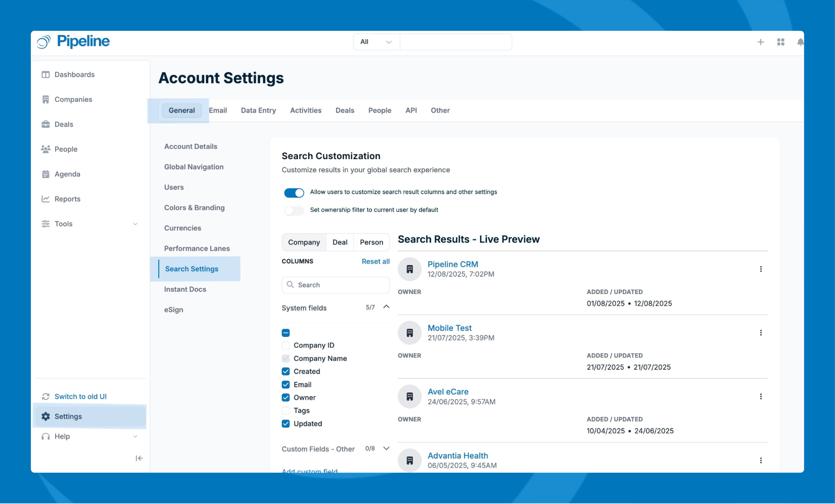Image resolution: width=835 pixels, height=504 pixels.
Task: Open Colors & Branding settings page
Action: 194,208
